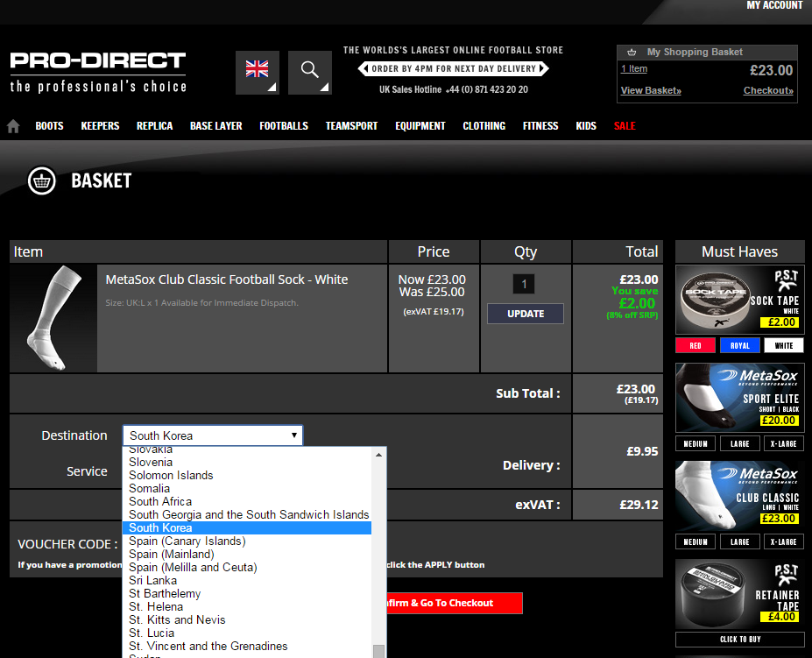
Task: Open the EQUIPMENT menu
Action: click(x=420, y=126)
